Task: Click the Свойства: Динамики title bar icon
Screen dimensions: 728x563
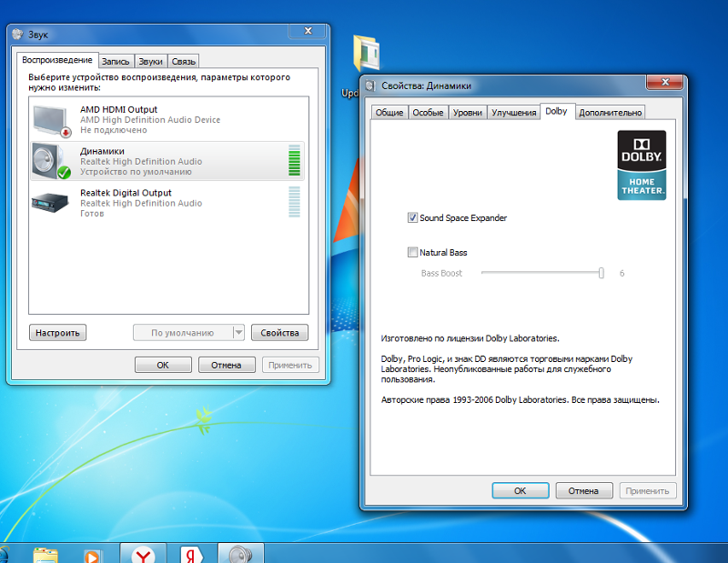Action: coord(370,85)
